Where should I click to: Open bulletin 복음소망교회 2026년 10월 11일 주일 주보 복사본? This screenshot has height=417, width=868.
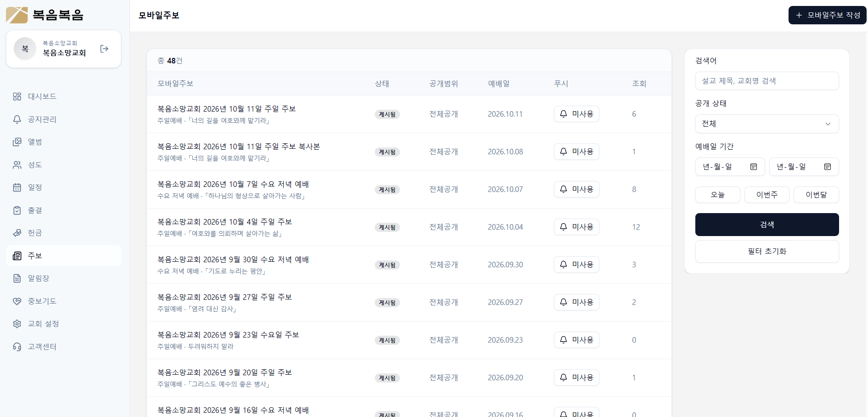239,147
